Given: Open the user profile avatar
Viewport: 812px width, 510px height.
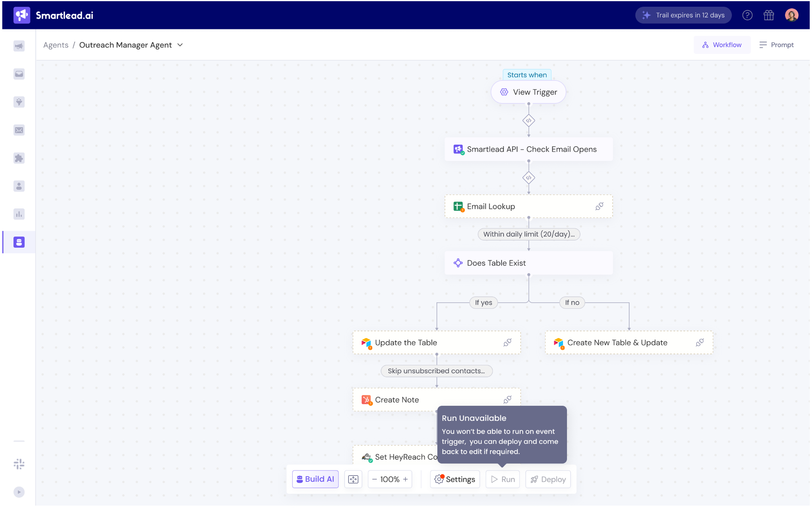Looking at the screenshot, I should tap(791, 15).
